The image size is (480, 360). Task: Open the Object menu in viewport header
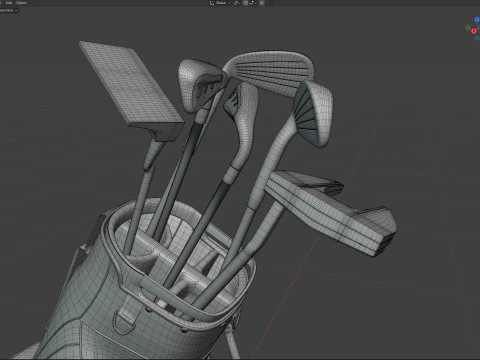(x=21, y=3)
